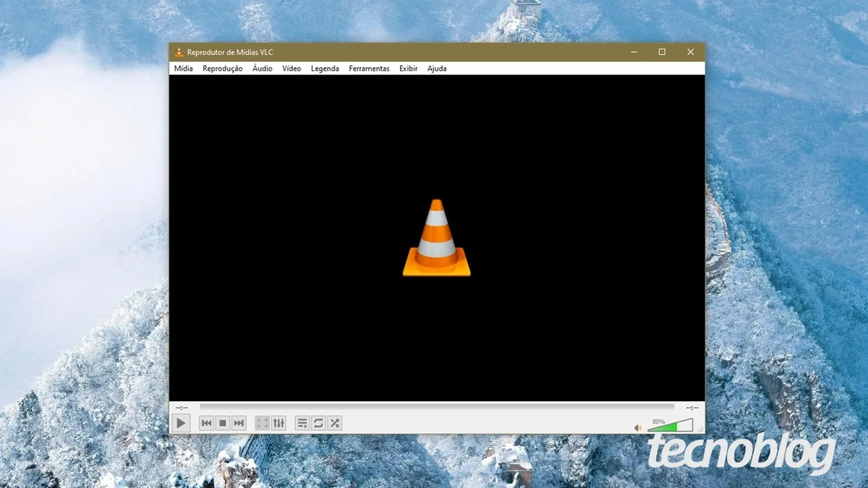Mute audio via speaker icon
This screenshot has height=488, width=868.
(638, 428)
